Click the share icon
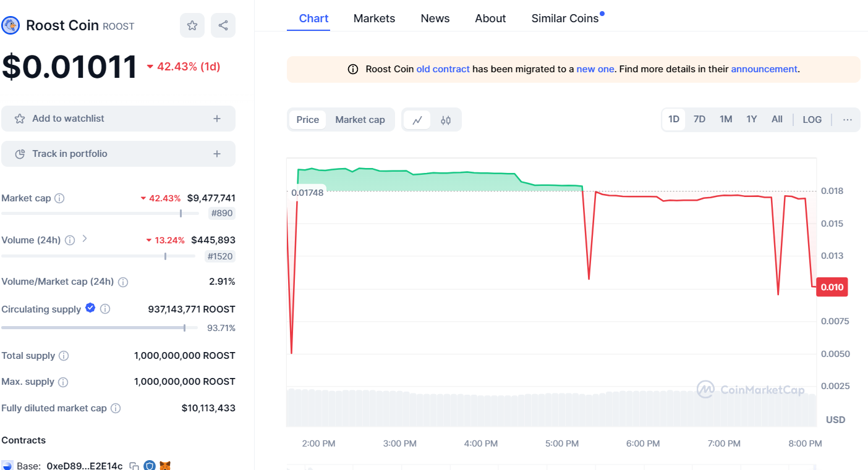 click(x=223, y=25)
